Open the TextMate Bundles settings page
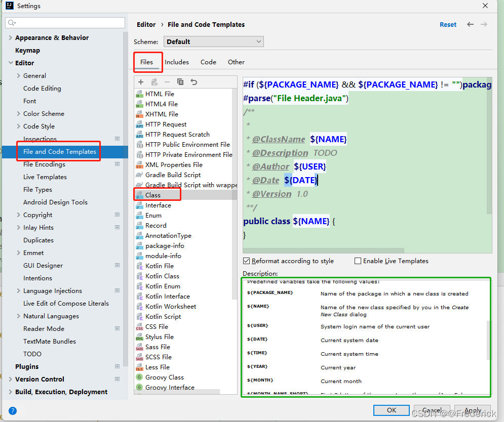Screen dimensions: 504x422 tap(50, 342)
